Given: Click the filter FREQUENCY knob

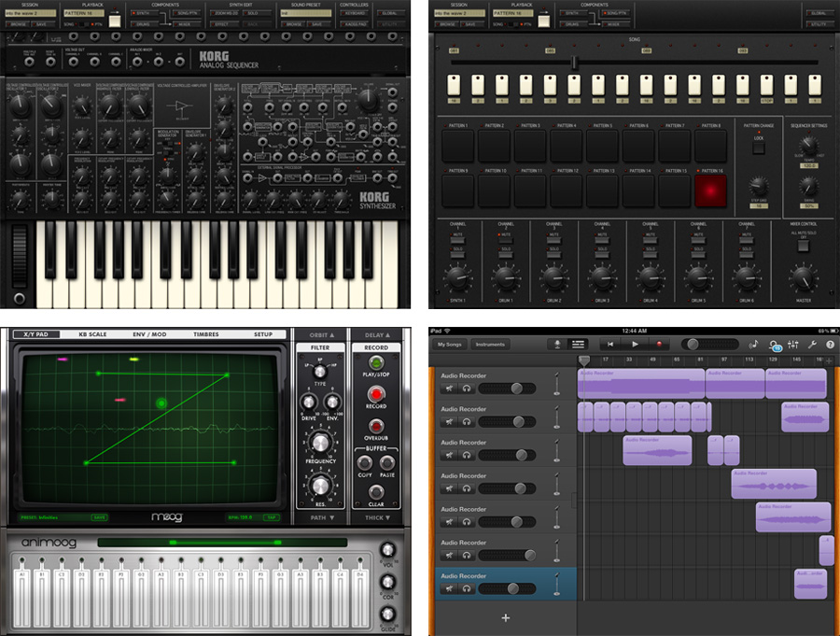Looking at the screenshot, I should point(320,443).
